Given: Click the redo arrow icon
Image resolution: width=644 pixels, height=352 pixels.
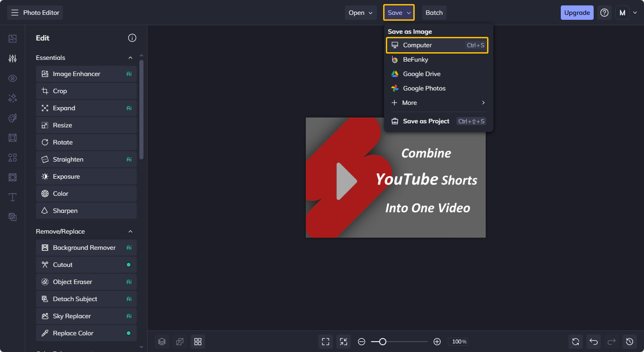Looking at the screenshot, I should [612, 342].
